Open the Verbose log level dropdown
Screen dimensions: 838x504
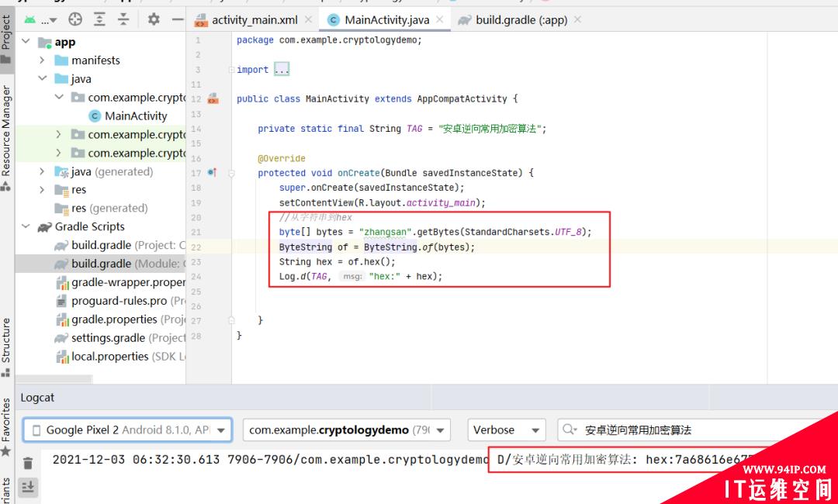point(506,430)
